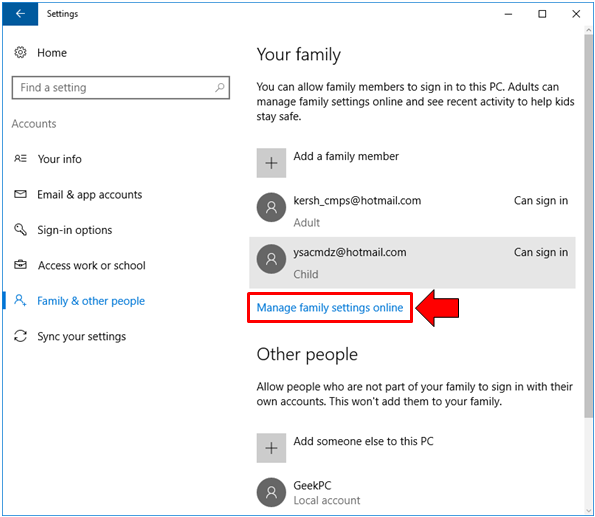Image resolution: width=595 pixels, height=517 pixels.
Task: Select the kersh_cmps@hotmail.com avatar icon
Action: pyautogui.click(x=271, y=207)
